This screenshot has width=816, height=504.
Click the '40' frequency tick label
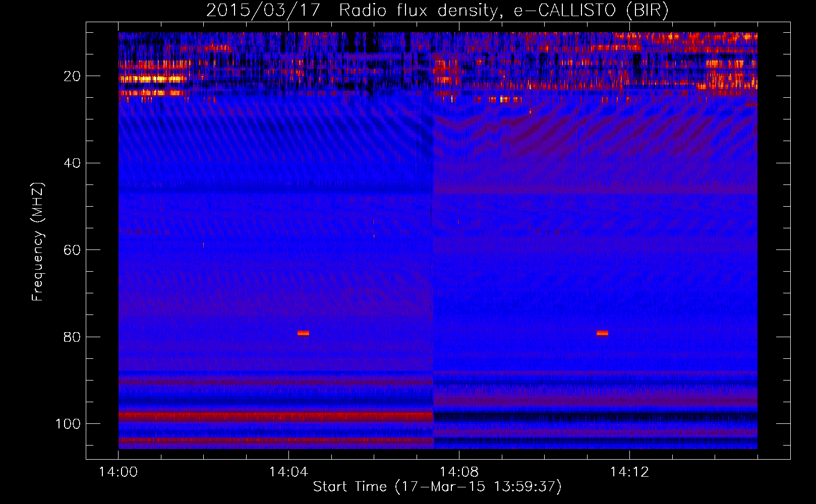tap(72, 163)
